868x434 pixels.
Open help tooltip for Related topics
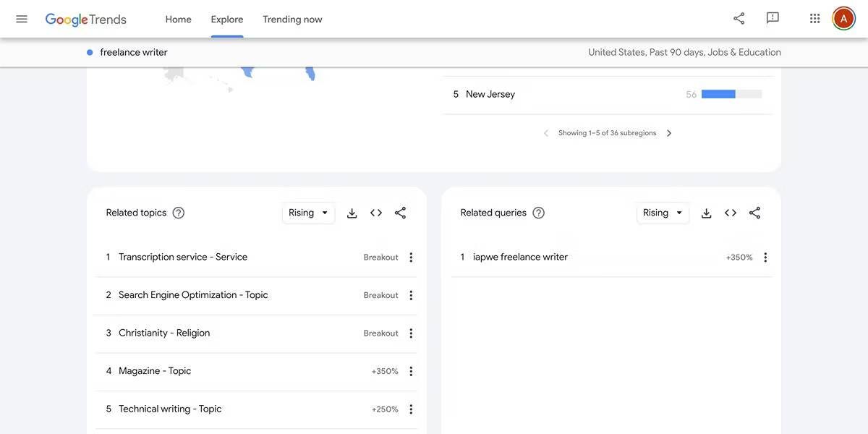179,213
